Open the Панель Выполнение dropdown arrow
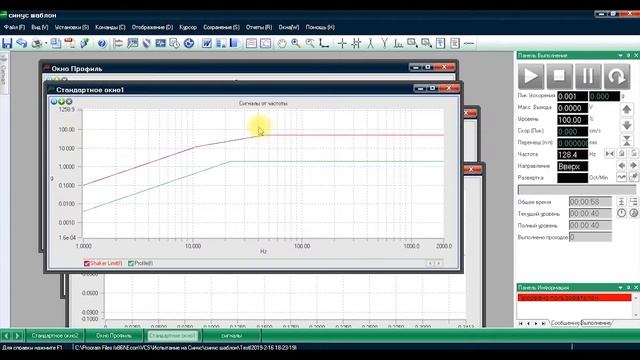 [620, 55]
